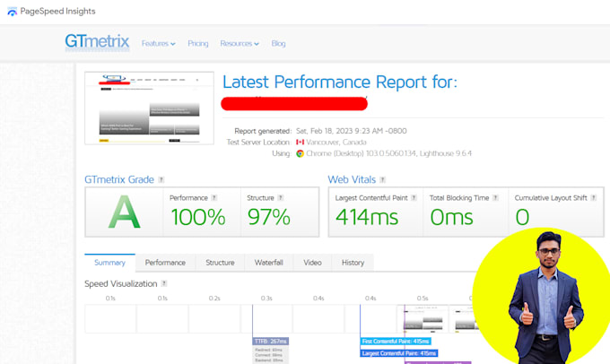Image resolution: width=610 pixels, height=364 pixels.
Task: Click the PageSpeed Insights logo icon
Action: (12, 12)
